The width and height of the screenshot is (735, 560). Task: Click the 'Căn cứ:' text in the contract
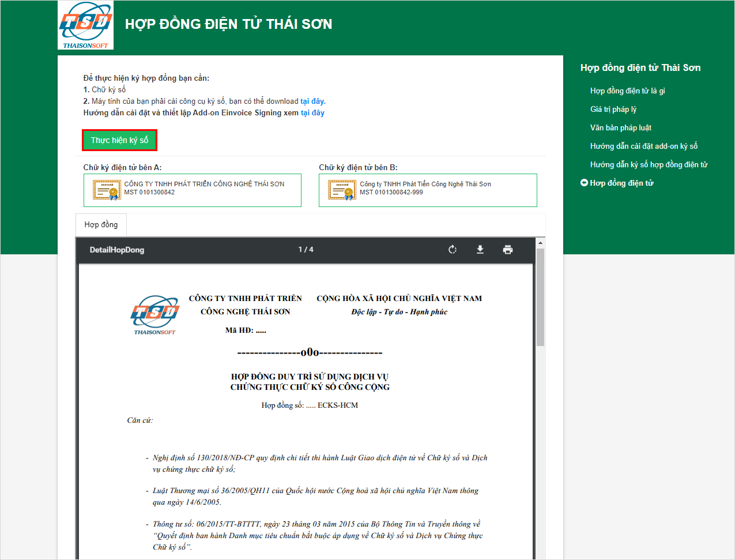pyautogui.click(x=140, y=420)
